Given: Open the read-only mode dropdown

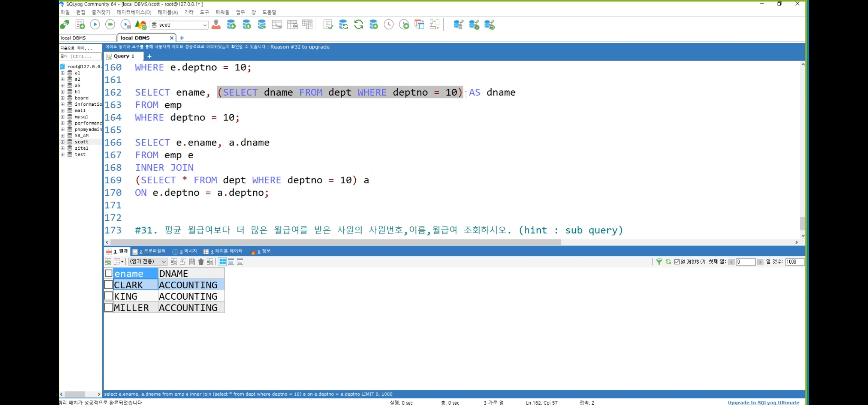Looking at the screenshot, I should coord(164,262).
